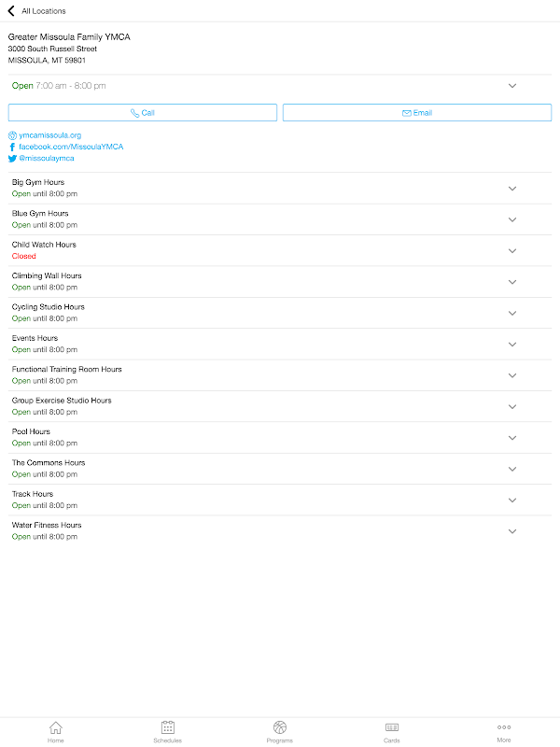Select Functional Training Room Hours label
Image resolution: width=560 pixels, height=747 pixels.
pyautogui.click(x=66, y=369)
